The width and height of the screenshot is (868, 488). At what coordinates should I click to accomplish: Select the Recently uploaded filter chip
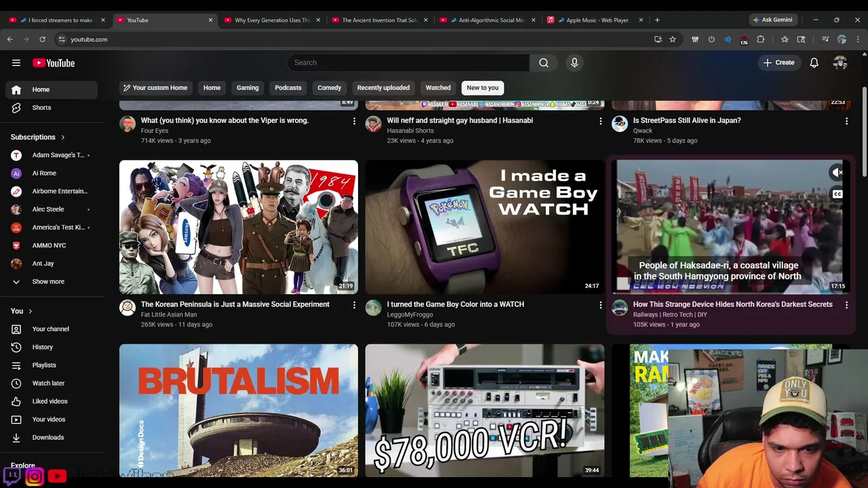point(383,87)
